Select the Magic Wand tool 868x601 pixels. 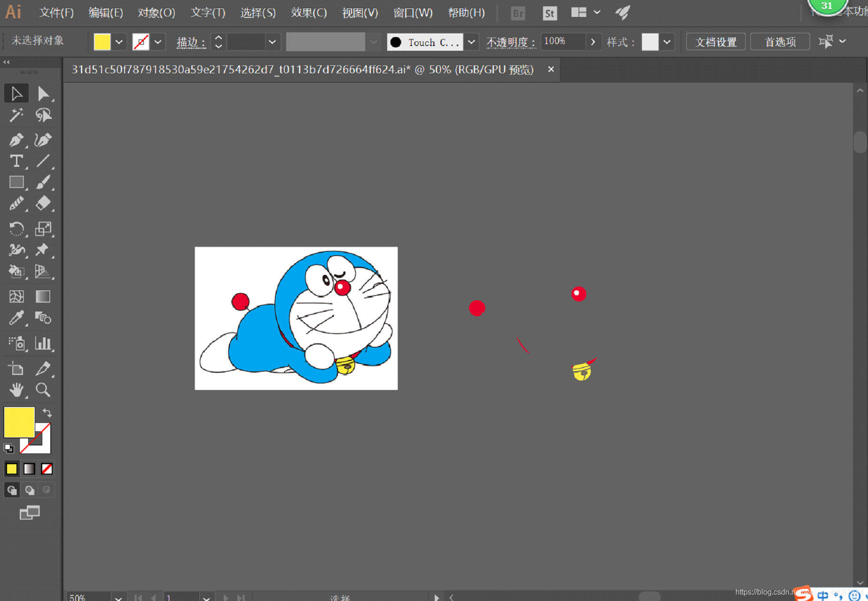(16, 115)
